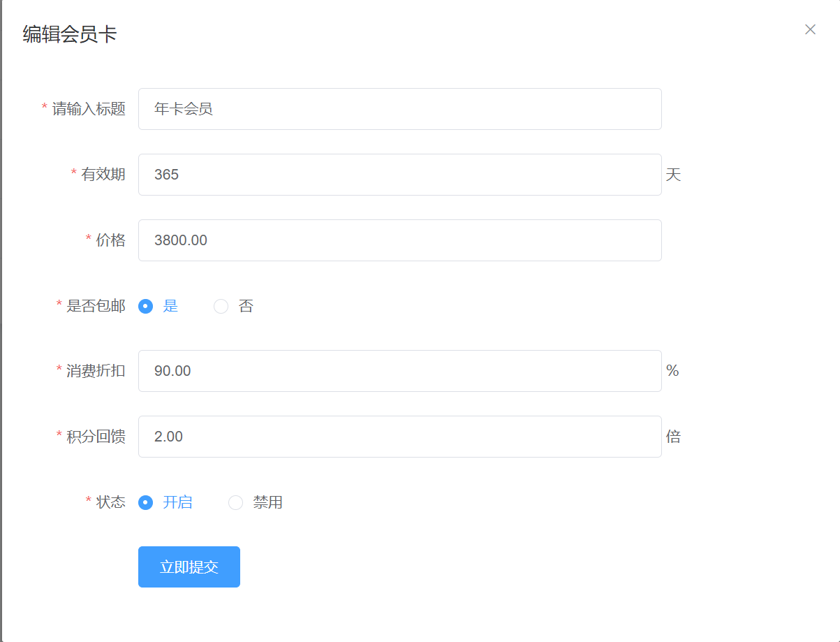Select the 开启 status option
This screenshot has height=642, width=840.
coord(165,502)
